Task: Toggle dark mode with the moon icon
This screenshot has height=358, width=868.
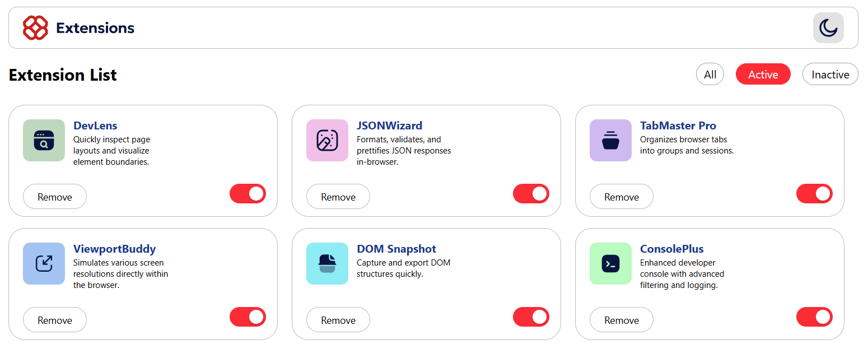Action: (x=828, y=28)
